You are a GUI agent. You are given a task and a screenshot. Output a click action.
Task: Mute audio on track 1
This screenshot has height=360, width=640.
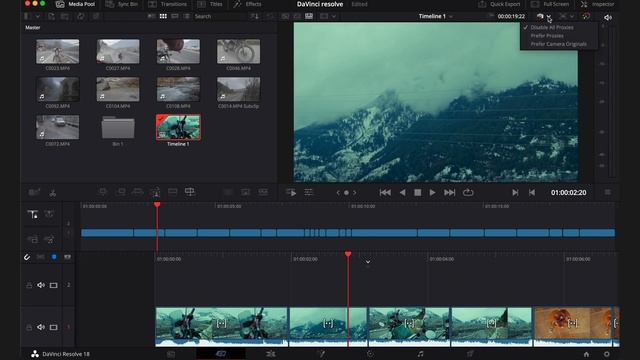click(x=41, y=327)
